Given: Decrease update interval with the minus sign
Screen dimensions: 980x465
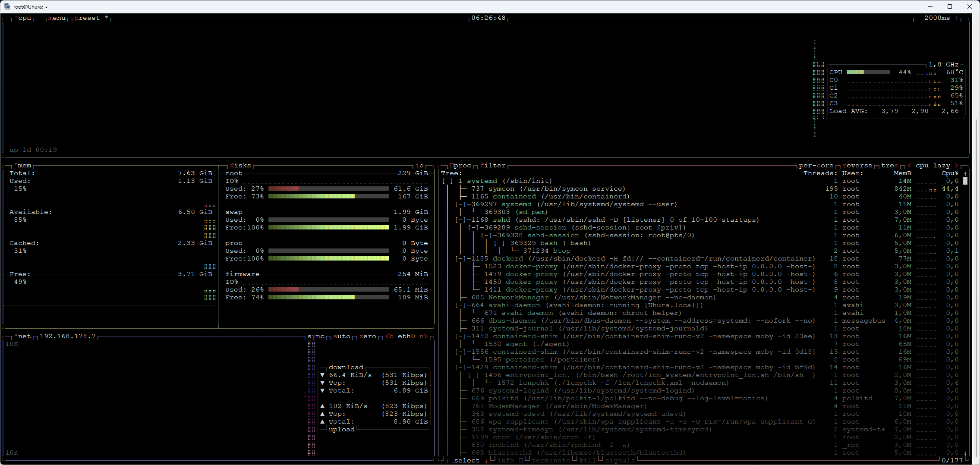Looking at the screenshot, I should 917,18.
